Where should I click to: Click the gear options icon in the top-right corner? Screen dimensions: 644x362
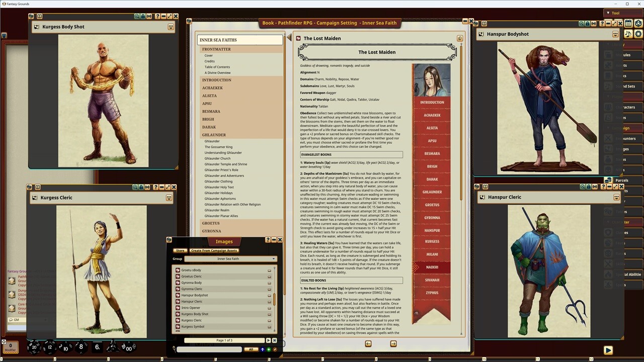(637, 34)
